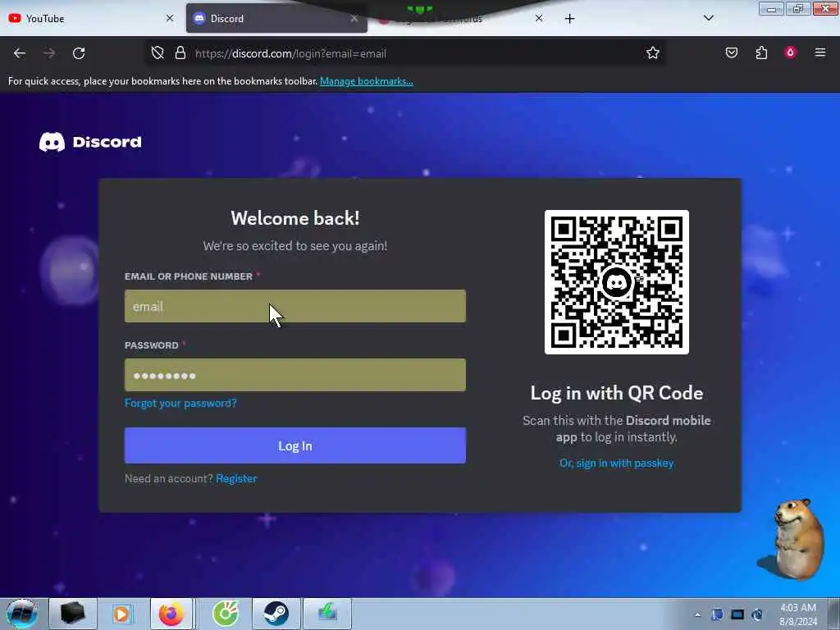Click the Discord logo at top left
The width and height of the screenshot is (840, 630).
(90, 142)
